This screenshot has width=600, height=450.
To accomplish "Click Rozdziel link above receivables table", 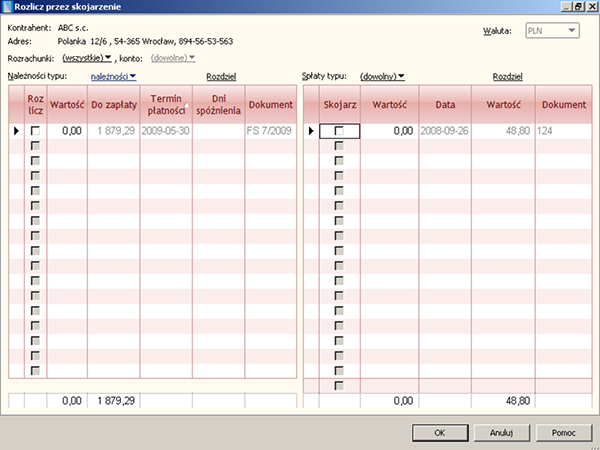I will [220, 76].
